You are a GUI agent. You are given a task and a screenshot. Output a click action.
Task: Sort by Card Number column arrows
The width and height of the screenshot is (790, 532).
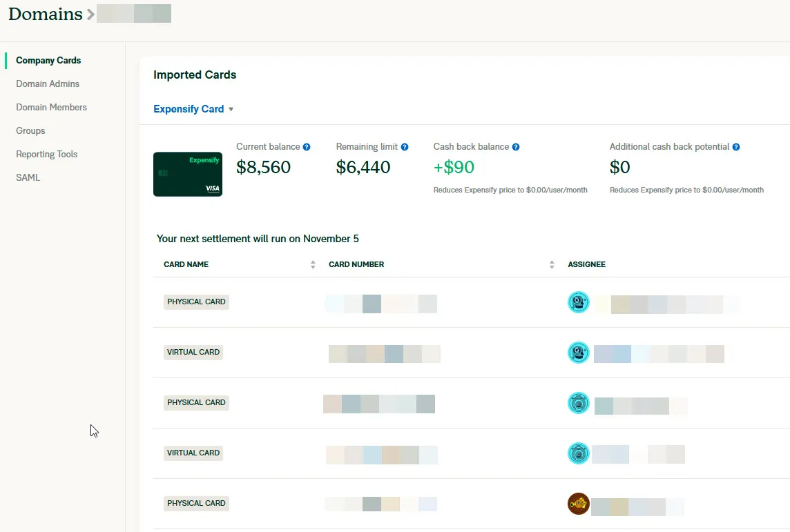(x=552, y=264)
